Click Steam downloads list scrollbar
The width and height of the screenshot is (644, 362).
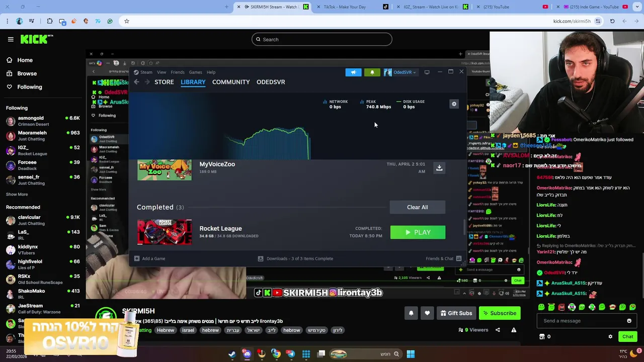click(464, 226)
